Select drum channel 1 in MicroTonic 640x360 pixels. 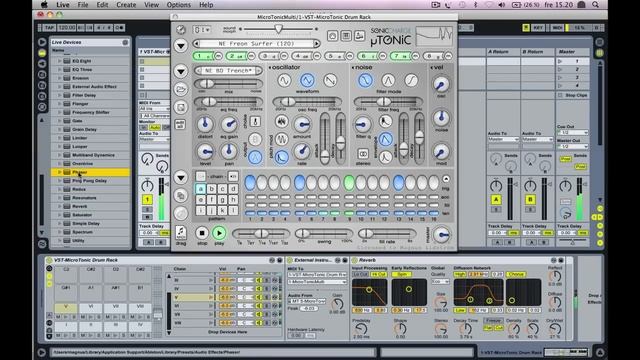click(x=203, y=56)
